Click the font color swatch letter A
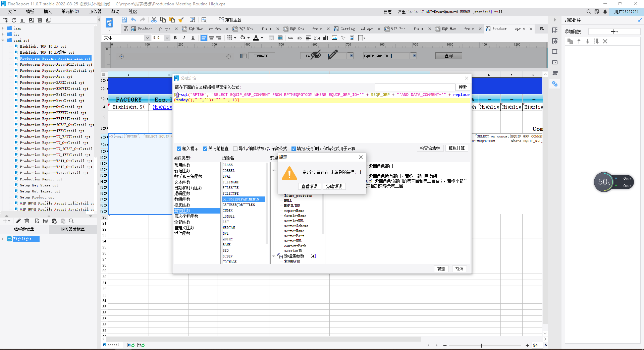Image resolution: width=644 pixels, height=350 pixels. (256, 38)
